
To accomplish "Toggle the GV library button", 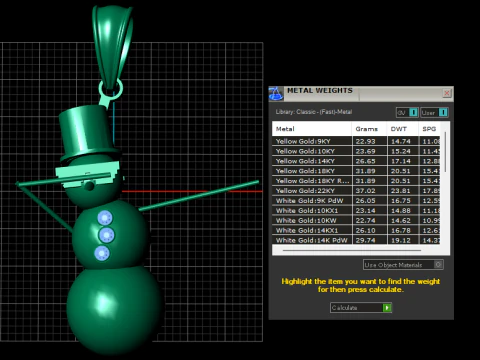I will click(407, 113).
